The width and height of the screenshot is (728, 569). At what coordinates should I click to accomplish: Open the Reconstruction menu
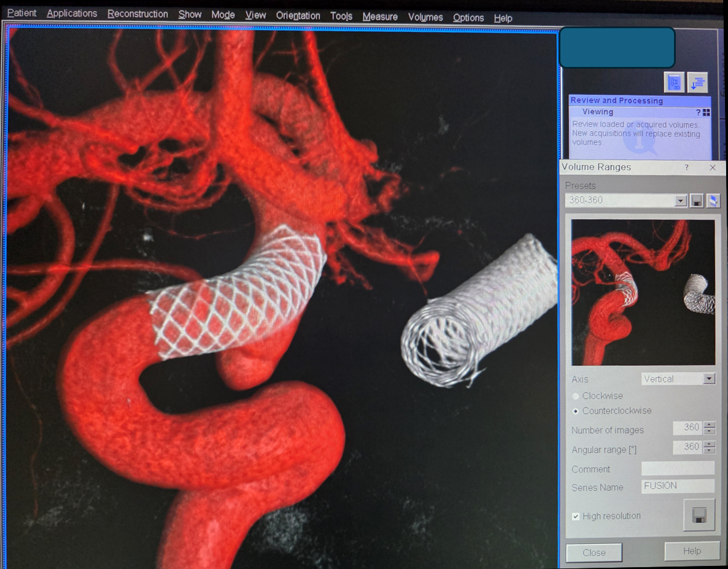click(x=137, y=14)
